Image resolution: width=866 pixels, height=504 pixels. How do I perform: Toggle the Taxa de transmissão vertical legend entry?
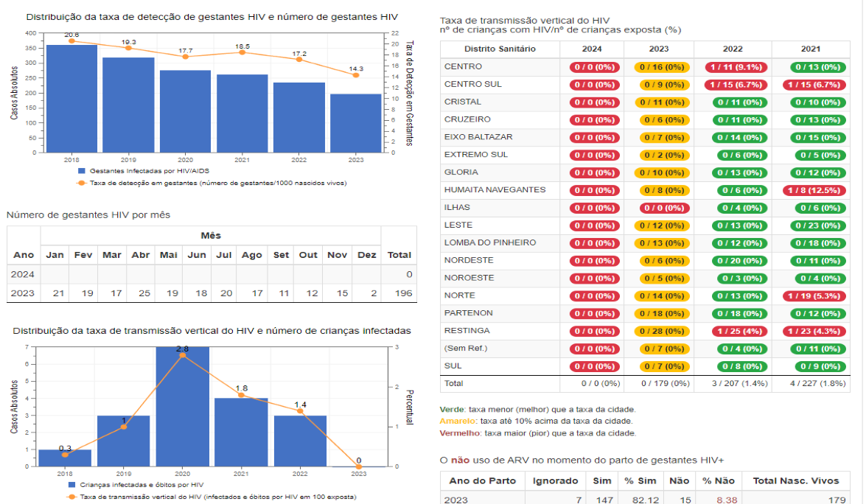[212, 497]
